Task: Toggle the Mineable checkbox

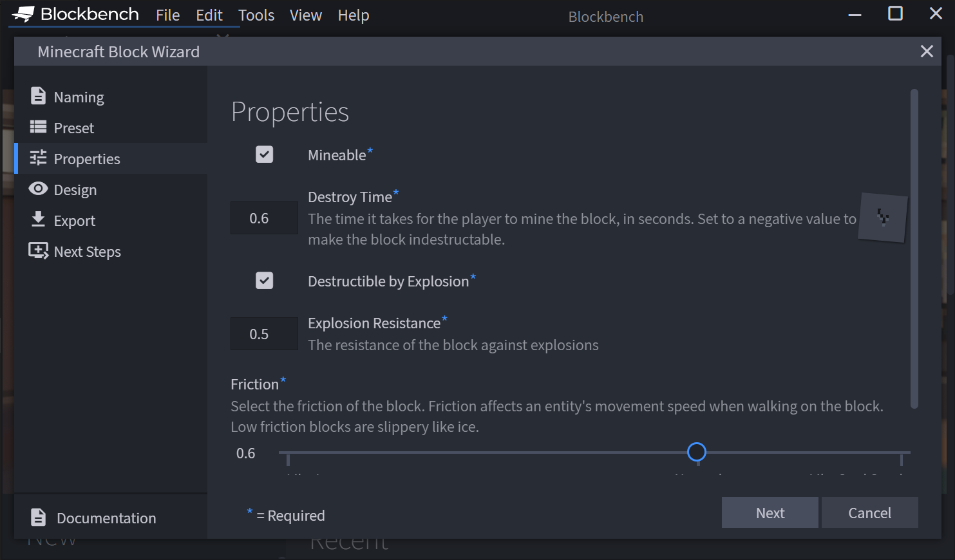Action: click(264, 154)
